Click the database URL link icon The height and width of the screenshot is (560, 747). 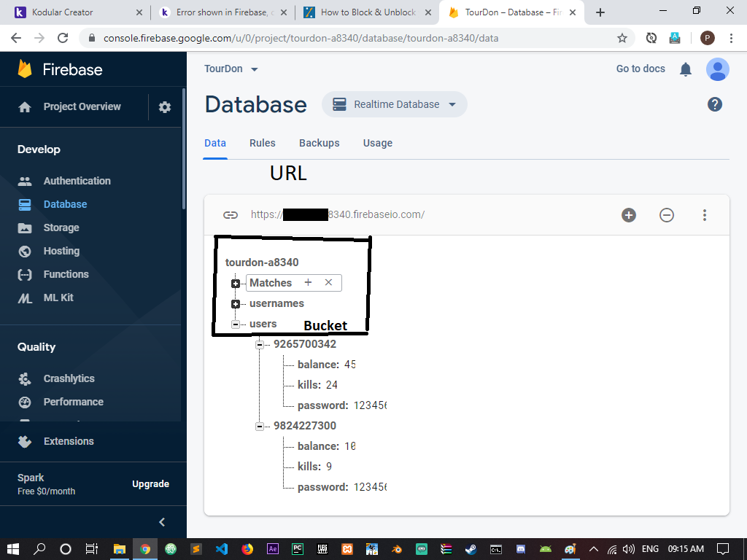pos(231,215)
